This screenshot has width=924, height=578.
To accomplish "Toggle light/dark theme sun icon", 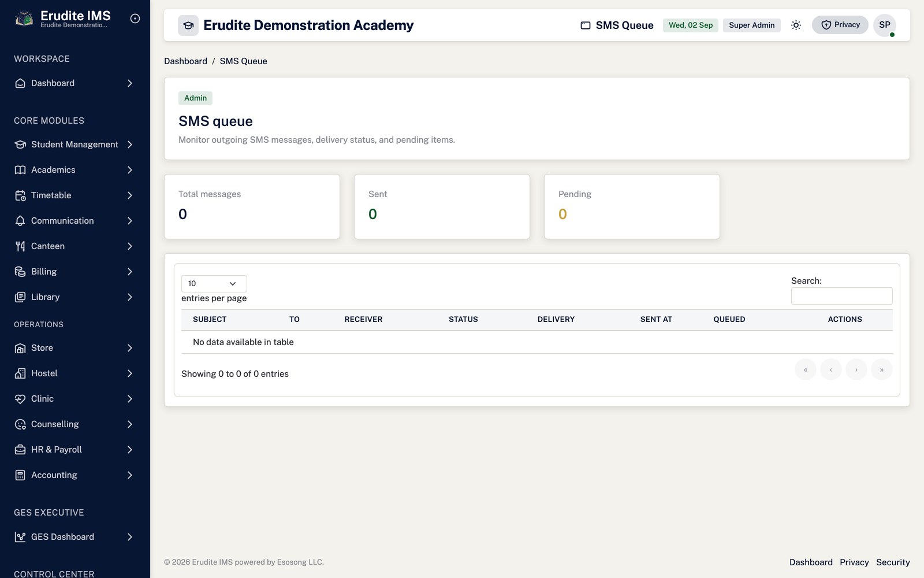I will 796,25.
